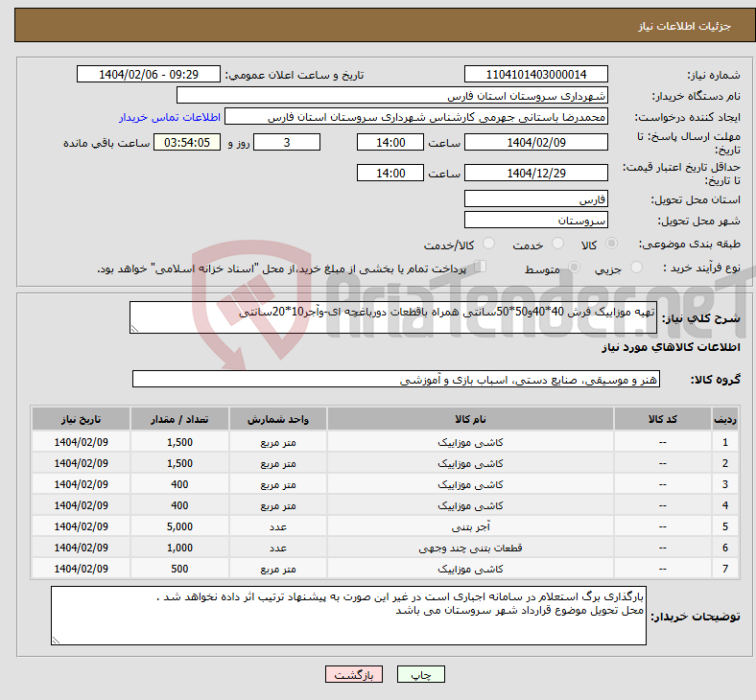Select row 2 کاشی موزاییک item name
The image size is (756, 700).
pyautogui.click(x=470, y=463)
